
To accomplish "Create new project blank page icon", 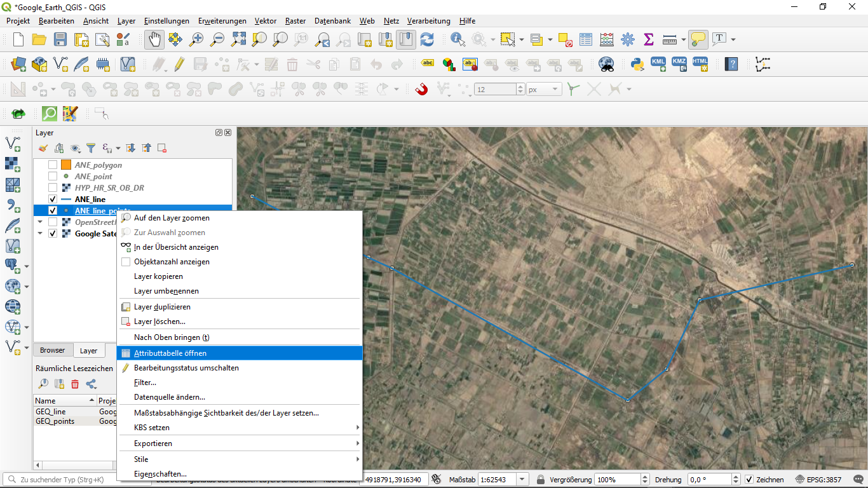I will 18,39.
